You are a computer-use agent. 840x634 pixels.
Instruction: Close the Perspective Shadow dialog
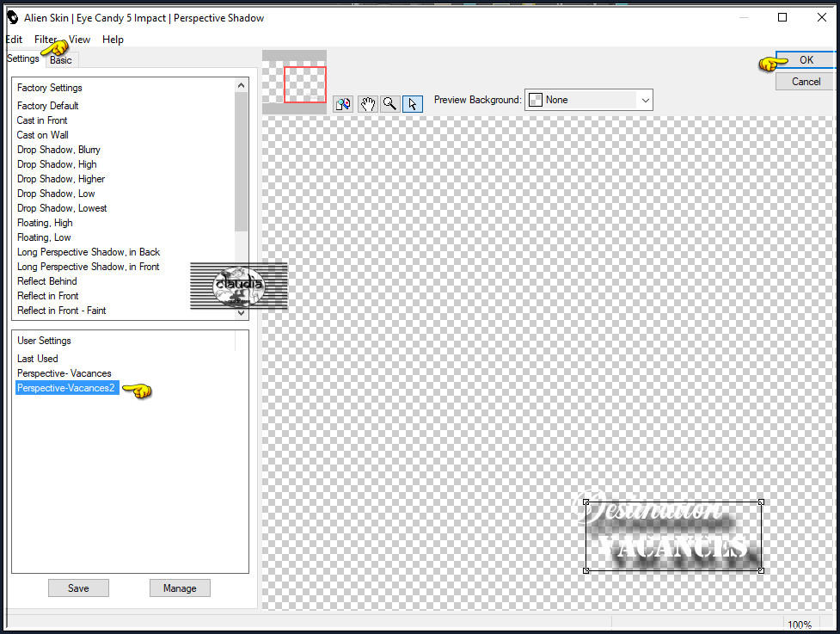(x=821, y=18)
